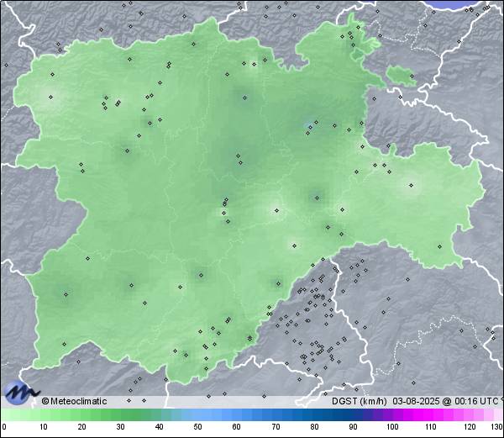Click the 10 value on scale
This screenshot has height=438, width=504.
coord(44,427)
